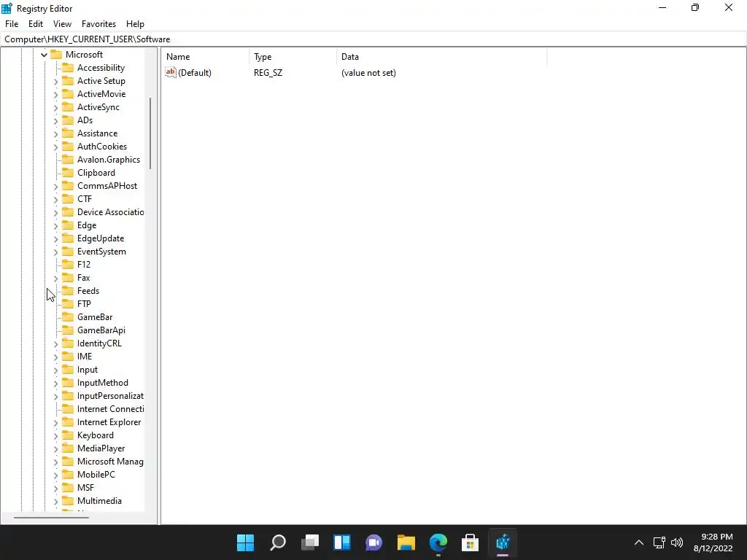Click the Internet Connection key label
Image resolution: width=747 pixels, height=560 pixels.
(110, 409)
